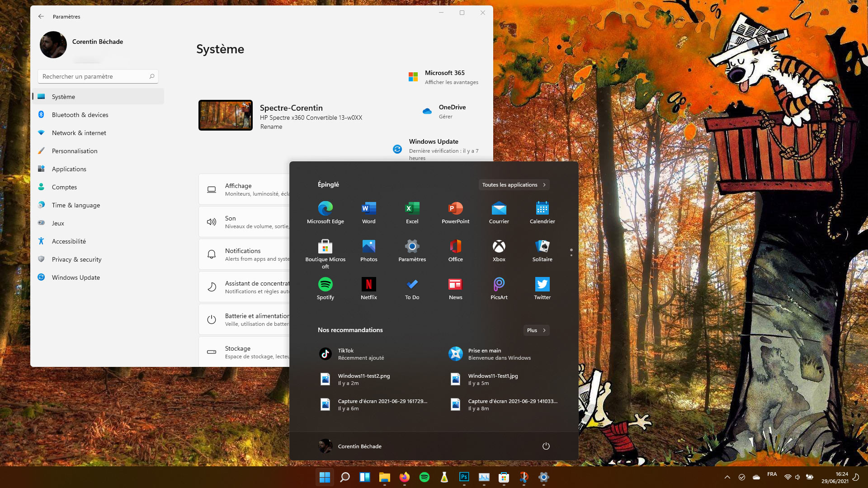Image resolution: width=868 pixels, height=488 pixels.
Task: Open Windows Update status in Système header
Action: [x=436, y=149]
